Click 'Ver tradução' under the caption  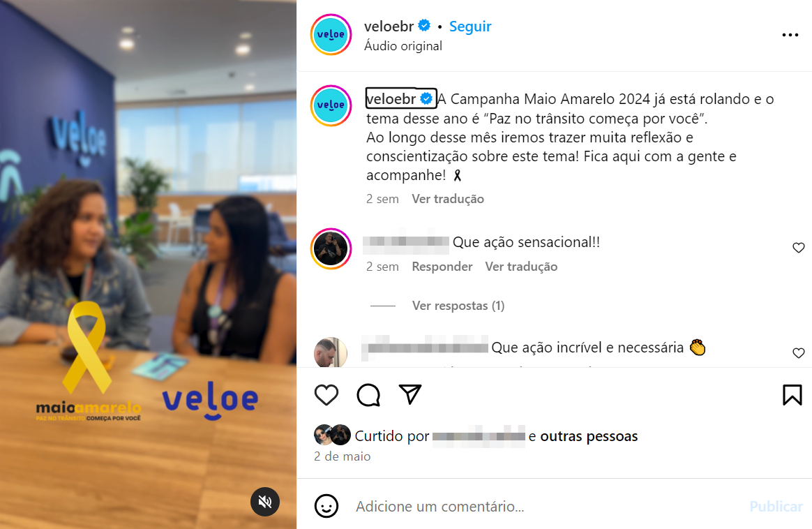click(447, 199)
